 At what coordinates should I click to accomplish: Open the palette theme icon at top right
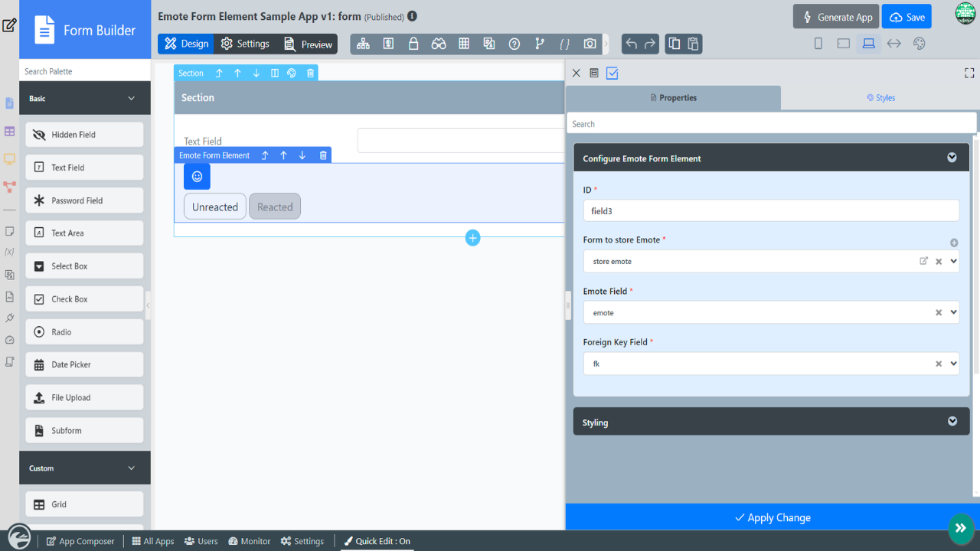pyautogui.click(x=920, y=44)
